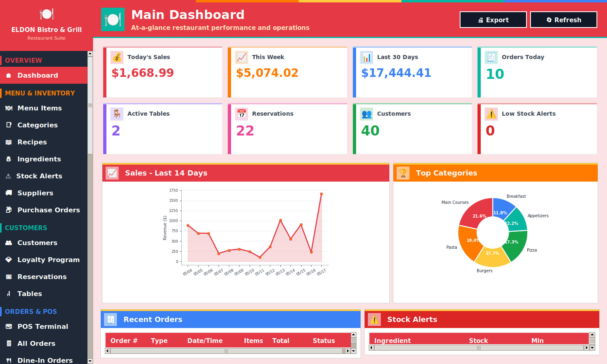
Task: Click the Today's Sales value $1,668.99
Action: (x=142, y=73)
